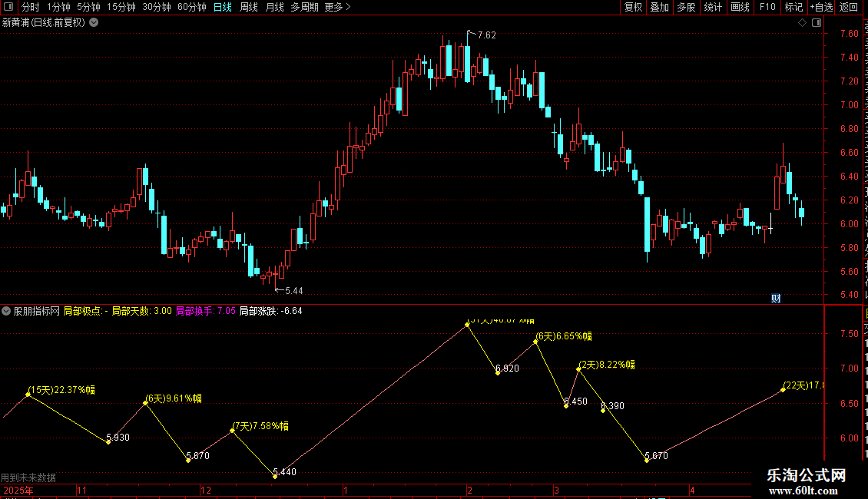Click the 新黄浦(日线.前复权) chart title

coord(44,23)
